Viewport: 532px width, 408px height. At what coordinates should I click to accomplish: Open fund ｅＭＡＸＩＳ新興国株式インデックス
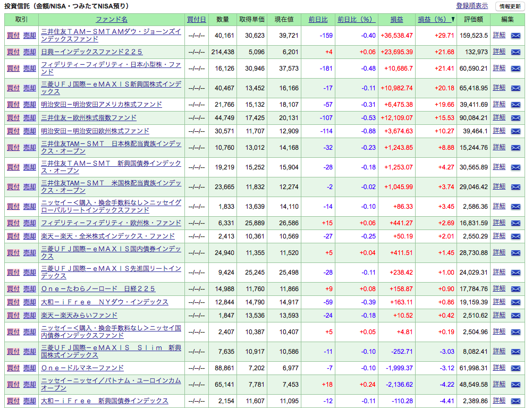pos(111,88)
